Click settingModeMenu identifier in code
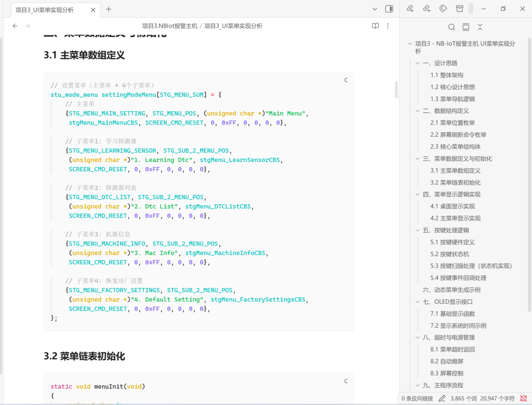Image resolution: width=532 pixels, height=405 pixels. click(x=129, y=95)
